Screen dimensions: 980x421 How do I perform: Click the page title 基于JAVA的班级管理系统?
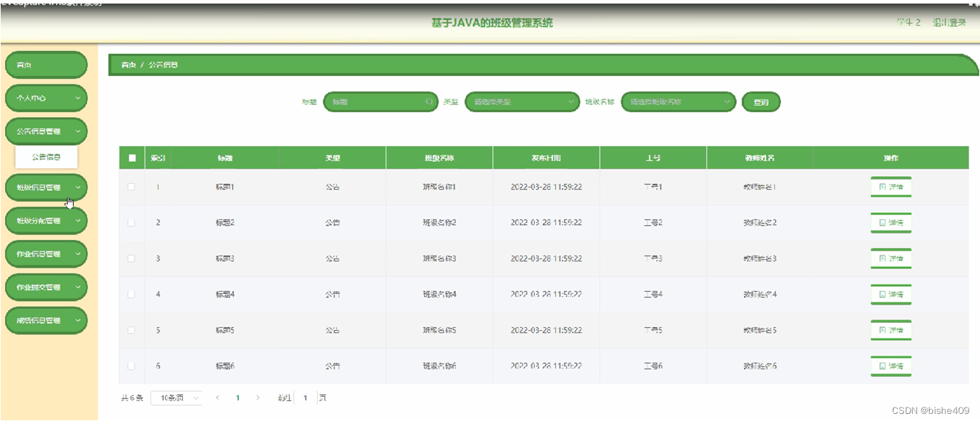pyautogui.click(x=492, y=23)
